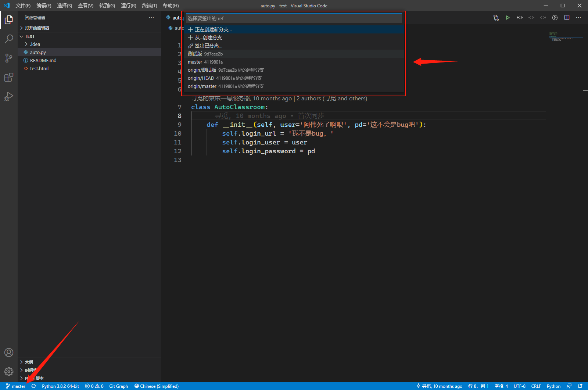Viewport: 588px width, 390px height.
Task: Open test.html in the file tree
Action: tap(89, 68)
